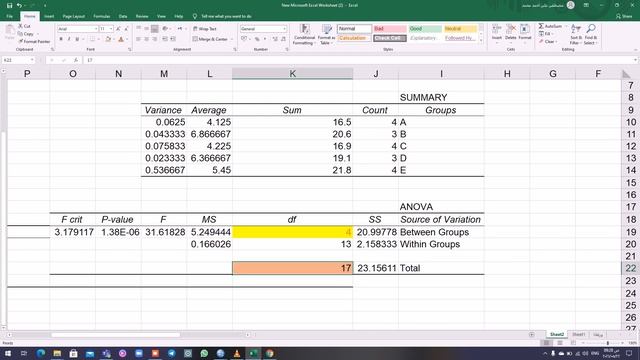Open the font size dropdown
640x360 pixels.
(111, 29)
